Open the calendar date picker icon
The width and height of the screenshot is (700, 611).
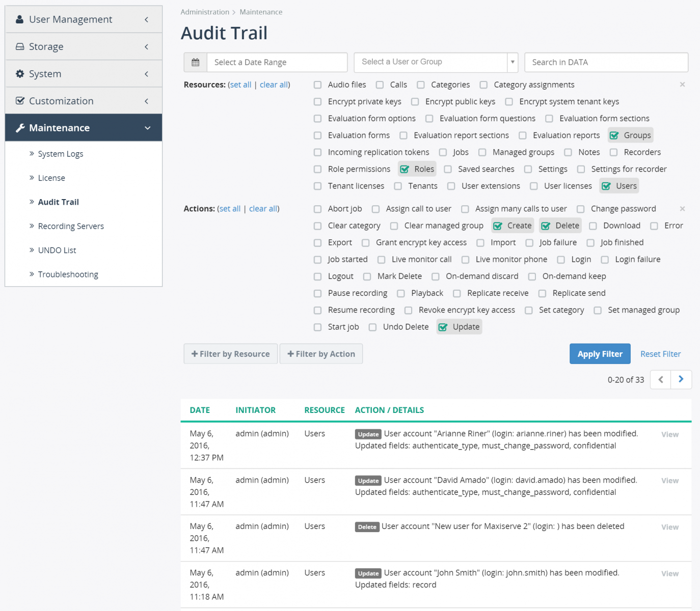point(195,62)
